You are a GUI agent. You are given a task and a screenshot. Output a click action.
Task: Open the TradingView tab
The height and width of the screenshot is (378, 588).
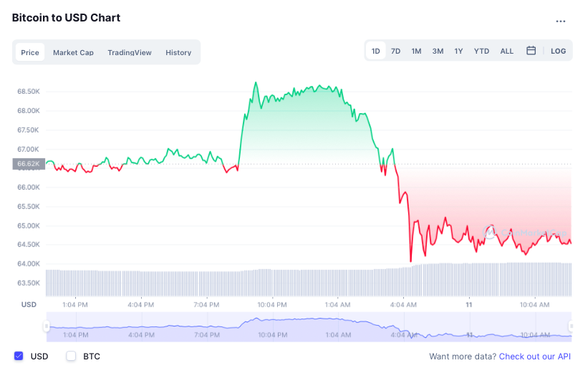click(x=130, y=52)
